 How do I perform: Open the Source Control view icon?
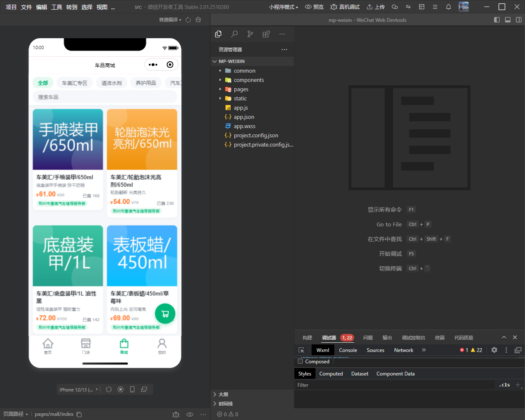pyautogui.click(x=250, y=34)
